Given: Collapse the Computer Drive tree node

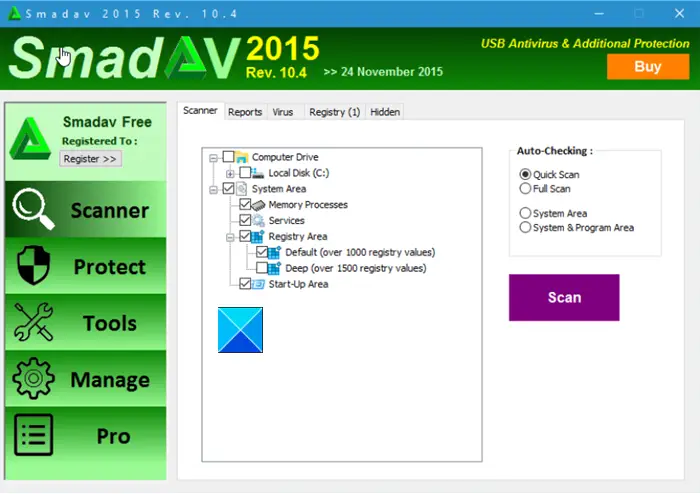Looking at the screenshot, I should pyautogui.click(x=213, y=158).
